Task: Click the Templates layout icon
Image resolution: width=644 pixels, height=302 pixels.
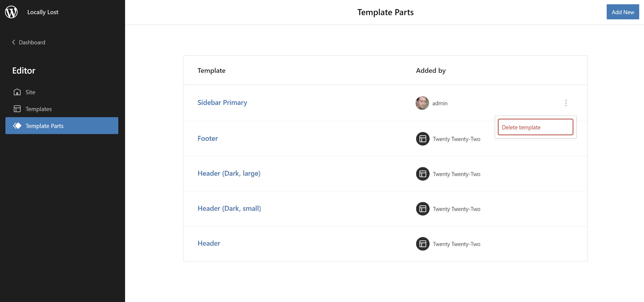Action: pyautogui.click(x=17, y=109)
